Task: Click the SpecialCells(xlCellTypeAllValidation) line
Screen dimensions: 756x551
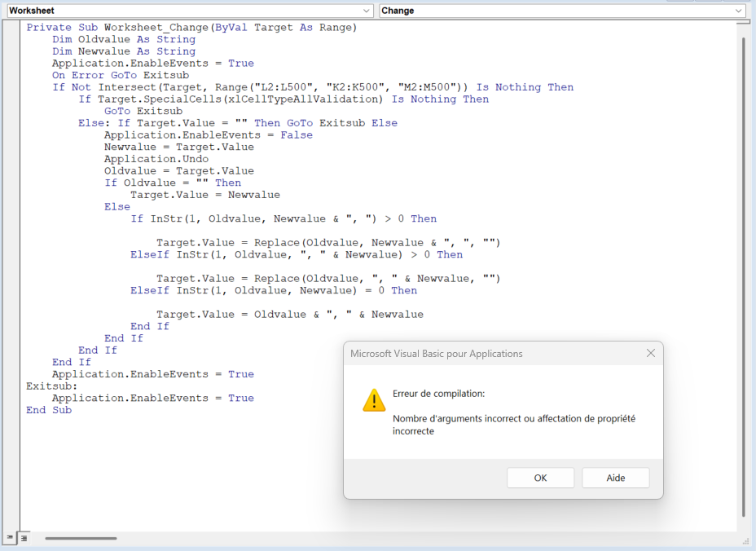Action: click(x=283, y=99)
